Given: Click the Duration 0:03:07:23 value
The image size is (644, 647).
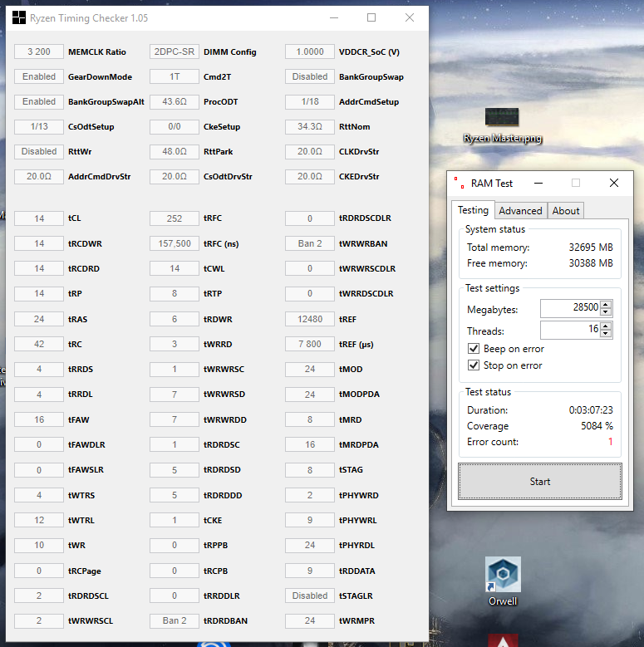Looking at the screenshot, I should (591, 410).
